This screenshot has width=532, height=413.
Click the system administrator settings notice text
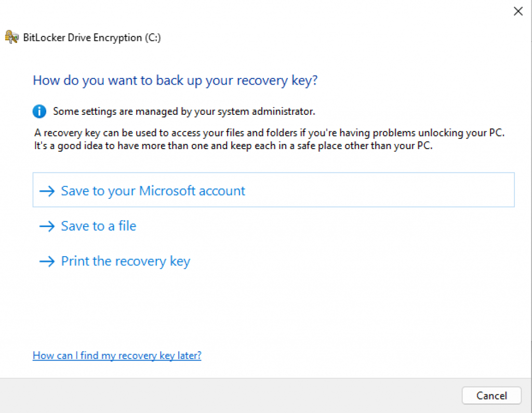(x=184, y=111)
